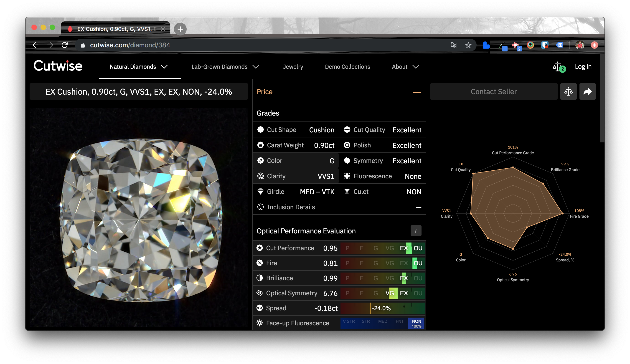Click the Cut Shape icon in Grades
This screenshot has width=630, height=364.
click(261, 130)
